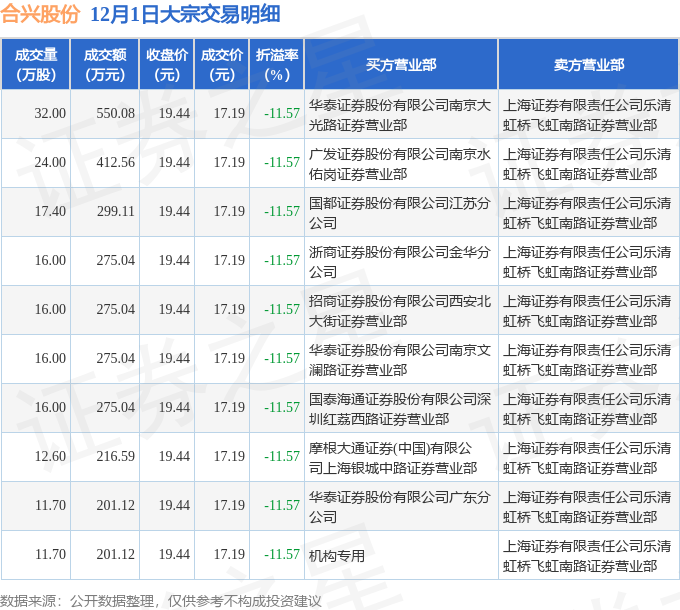Click the 数据来源 footer note
Viewport: 680px width, 610px height.
click(x=160, y=600)
